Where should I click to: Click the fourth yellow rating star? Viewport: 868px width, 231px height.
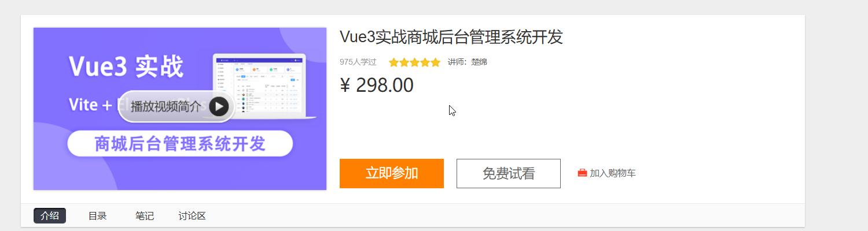425,62
